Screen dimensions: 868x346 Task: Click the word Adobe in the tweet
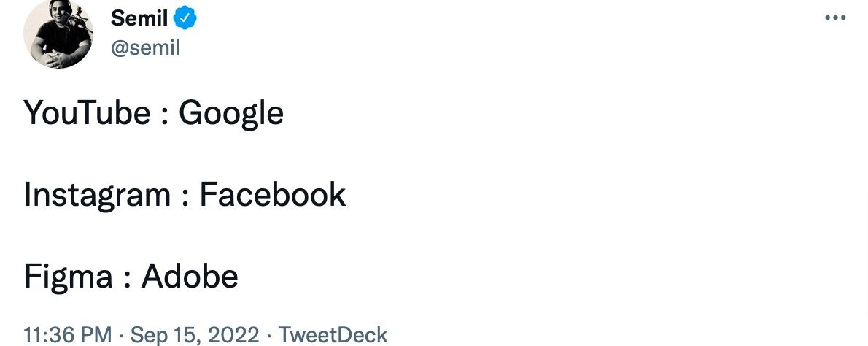190,276
